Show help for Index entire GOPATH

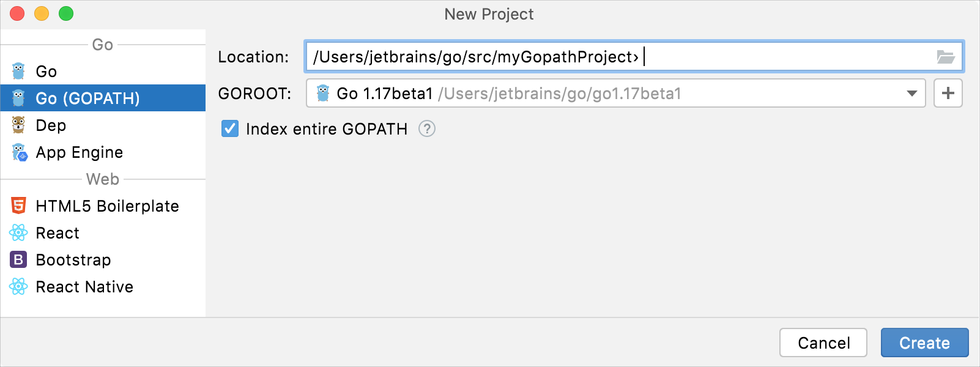click(x=427, y=129)
